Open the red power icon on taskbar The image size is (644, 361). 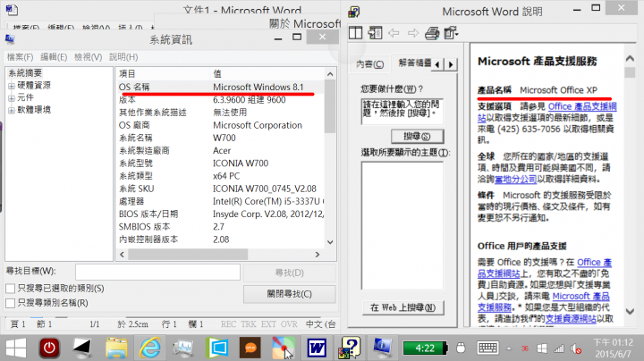tap(49, 348)
